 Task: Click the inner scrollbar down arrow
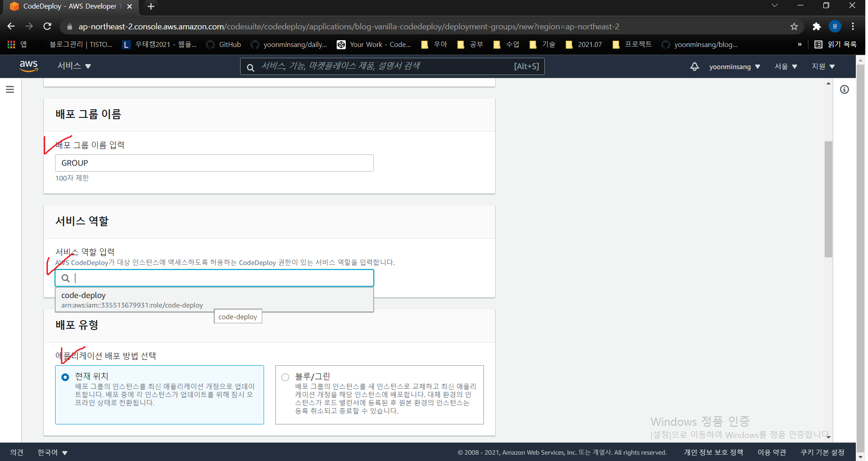828,437
